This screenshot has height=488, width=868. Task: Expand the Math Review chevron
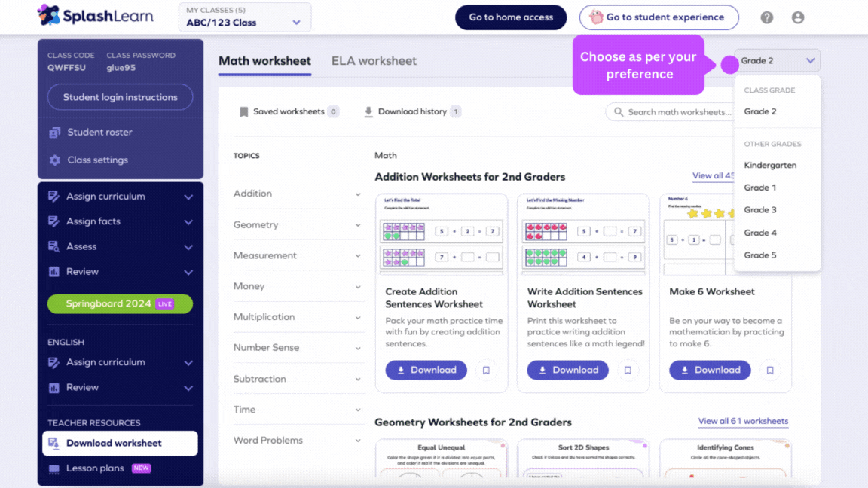tap(188, 272)
